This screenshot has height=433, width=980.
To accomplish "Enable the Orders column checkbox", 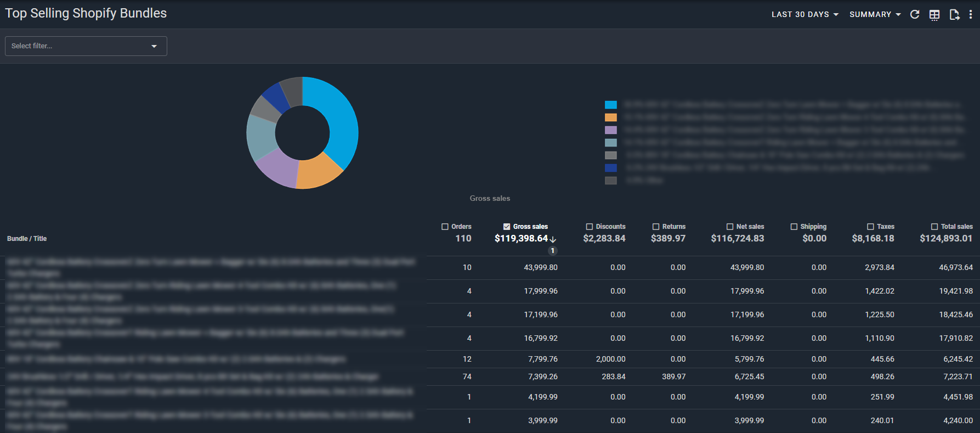I will pyautogui.click(x=445, y=227).
